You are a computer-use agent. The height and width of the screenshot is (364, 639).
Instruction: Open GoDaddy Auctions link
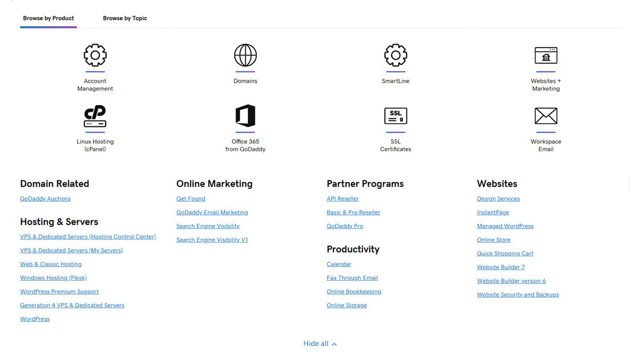coord(45,199)
